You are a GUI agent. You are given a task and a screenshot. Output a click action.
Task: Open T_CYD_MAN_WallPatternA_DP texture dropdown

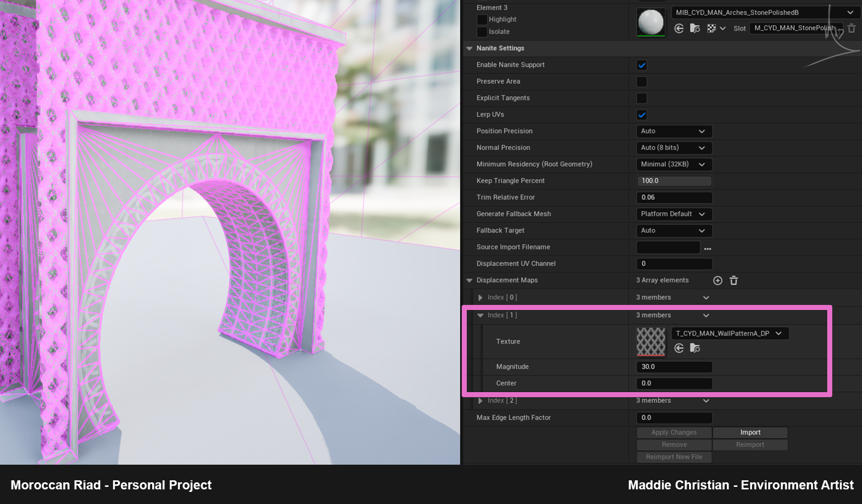tap(730, 334)
